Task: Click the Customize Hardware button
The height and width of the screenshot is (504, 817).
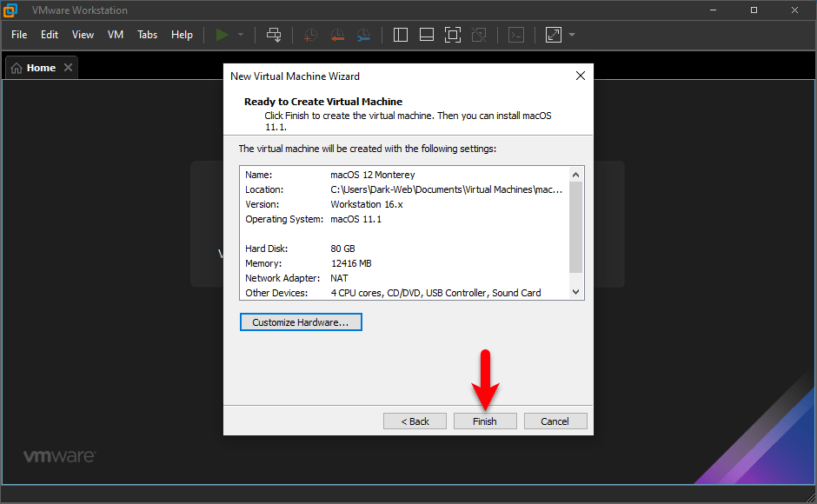Action: click(301, 322)
